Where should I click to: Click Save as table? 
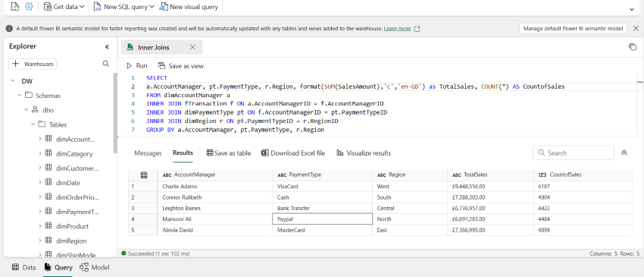[228, 153]
